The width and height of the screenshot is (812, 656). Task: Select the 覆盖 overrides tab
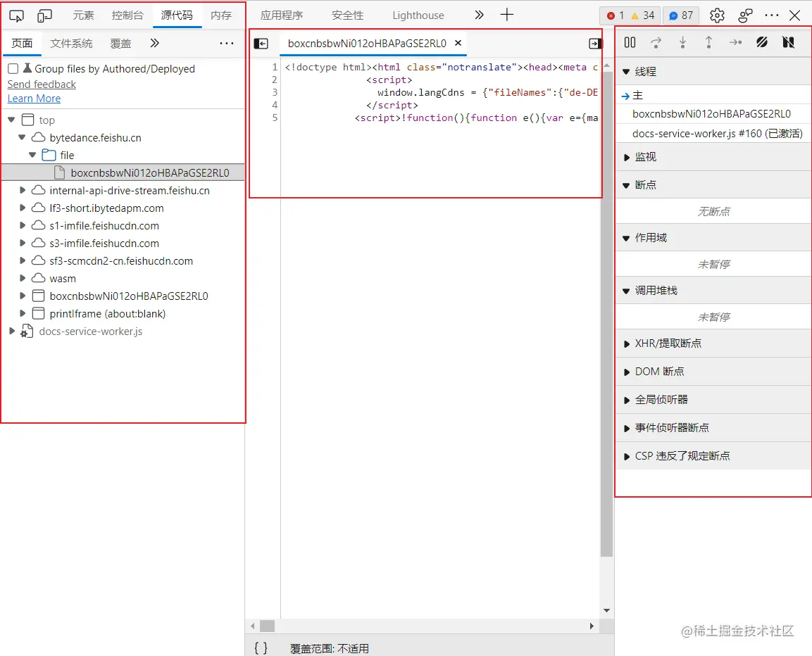[x=120, y=44]
